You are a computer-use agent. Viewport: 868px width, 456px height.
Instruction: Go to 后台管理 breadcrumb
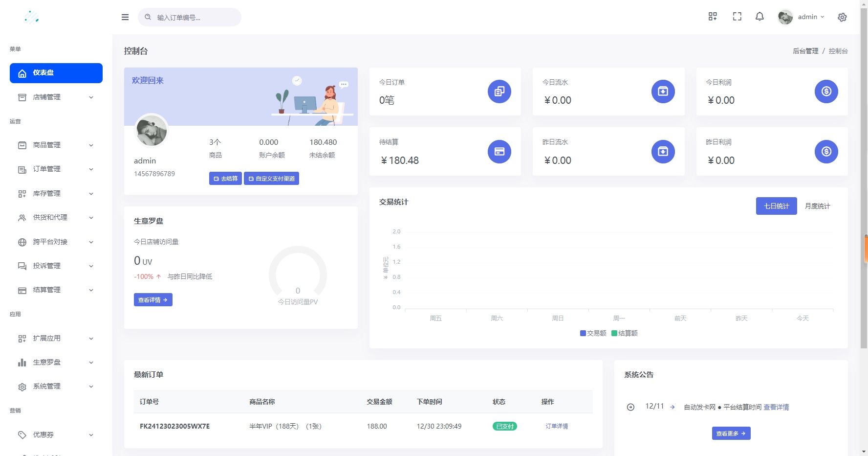click(x=805, y=51)
